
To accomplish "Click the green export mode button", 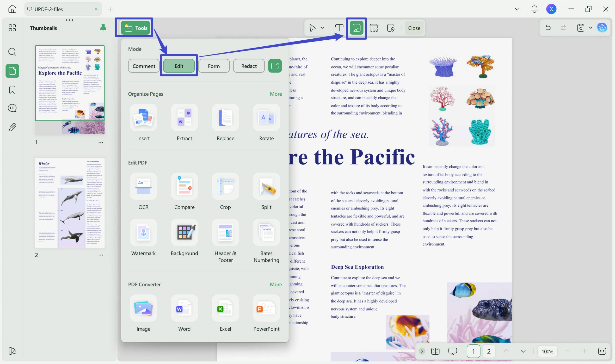I will click(x=275, y=66).
